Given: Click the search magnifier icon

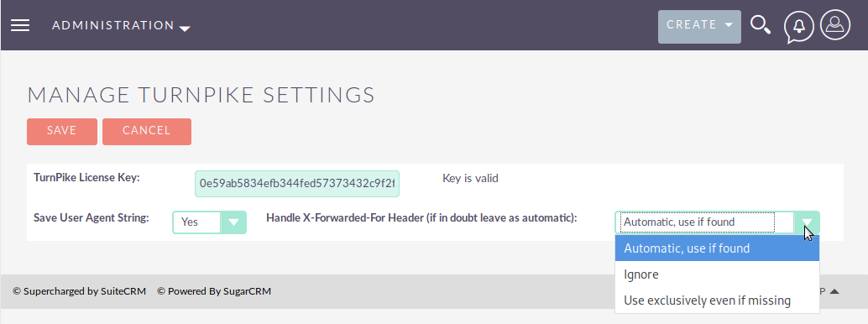Looking at the screenshot, I should click(761, 25).
